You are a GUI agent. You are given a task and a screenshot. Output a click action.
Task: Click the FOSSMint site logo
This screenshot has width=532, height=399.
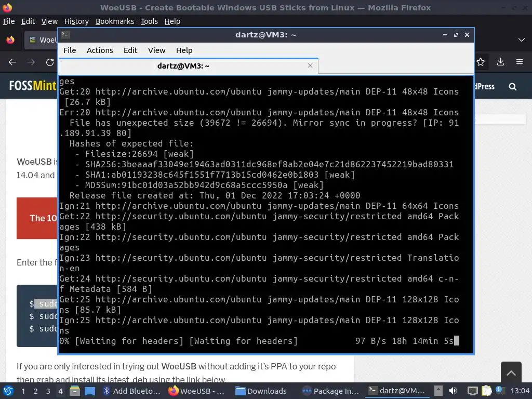pos(33,86)
